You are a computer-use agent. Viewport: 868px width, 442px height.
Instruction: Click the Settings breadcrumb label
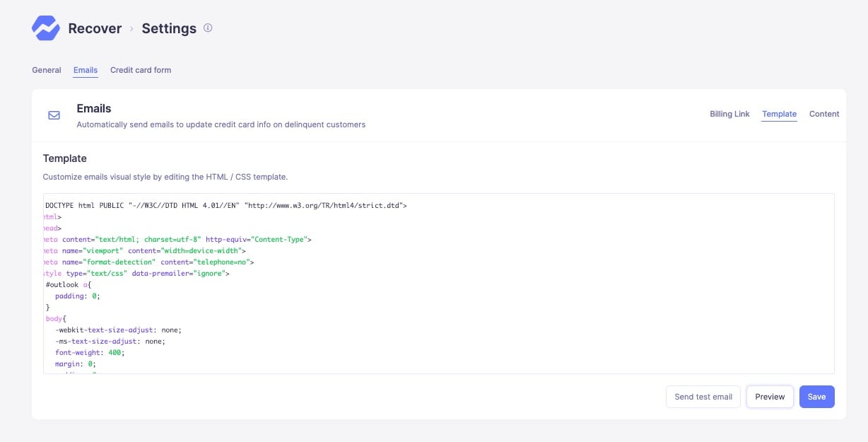click(x=168, y=29)
